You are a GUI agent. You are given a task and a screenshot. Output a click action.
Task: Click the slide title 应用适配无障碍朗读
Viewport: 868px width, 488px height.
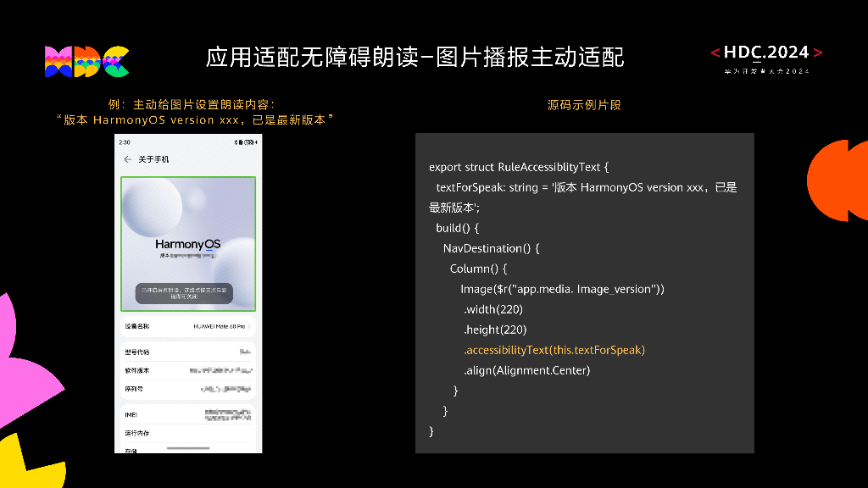[x=415, y=57]
